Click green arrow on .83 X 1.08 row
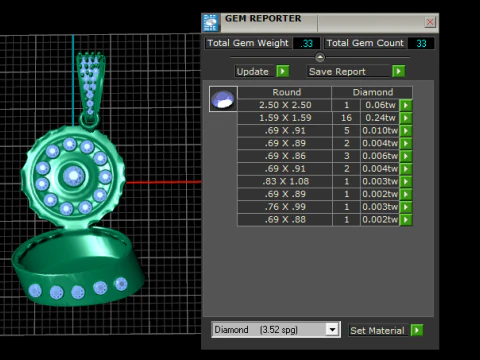 click(x=406, y=182)
